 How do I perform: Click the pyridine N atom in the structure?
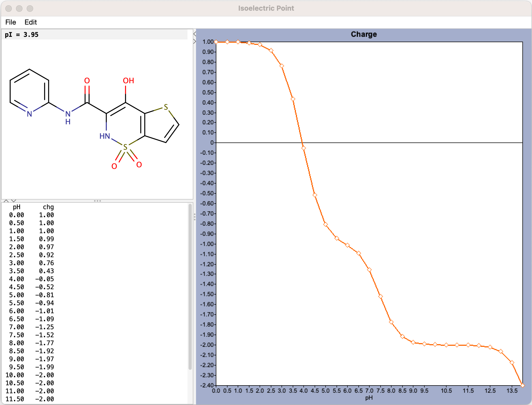[29, 114]
